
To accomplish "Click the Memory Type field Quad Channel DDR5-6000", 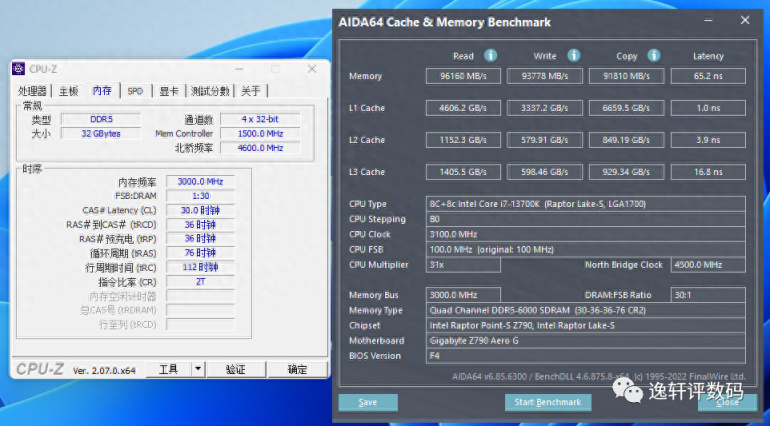I will [585, 310].
